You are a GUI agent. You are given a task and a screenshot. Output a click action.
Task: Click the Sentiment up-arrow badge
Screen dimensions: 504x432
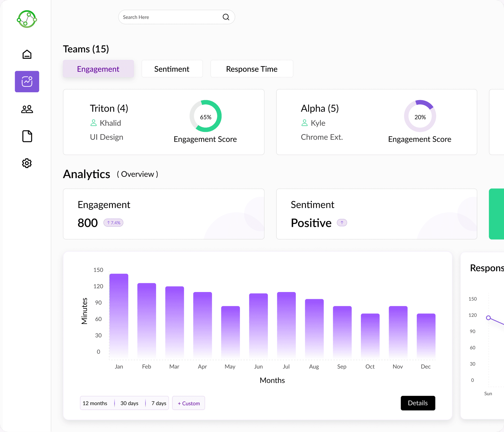coord(342,223)
